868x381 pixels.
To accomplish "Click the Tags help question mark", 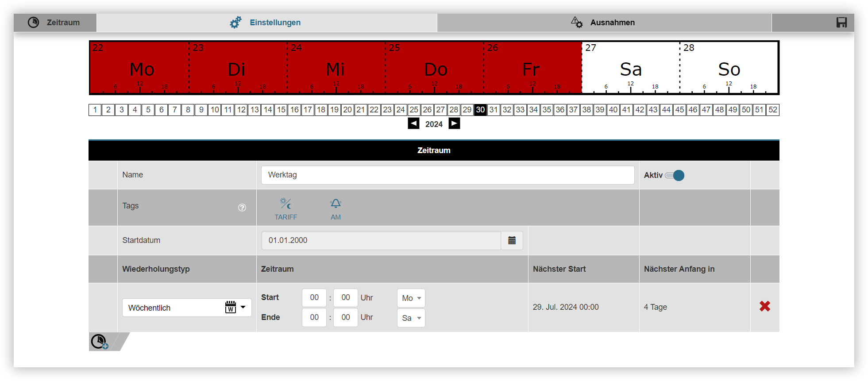I will pos(242,208).
